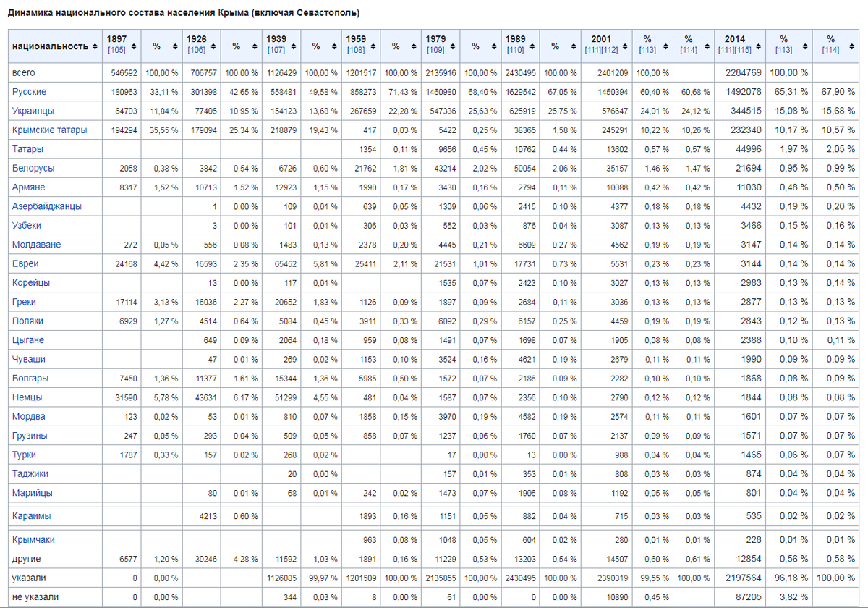This screenshot has height=608, width=868.
Task: Open the Белорусы link
Action: [33, 168]
